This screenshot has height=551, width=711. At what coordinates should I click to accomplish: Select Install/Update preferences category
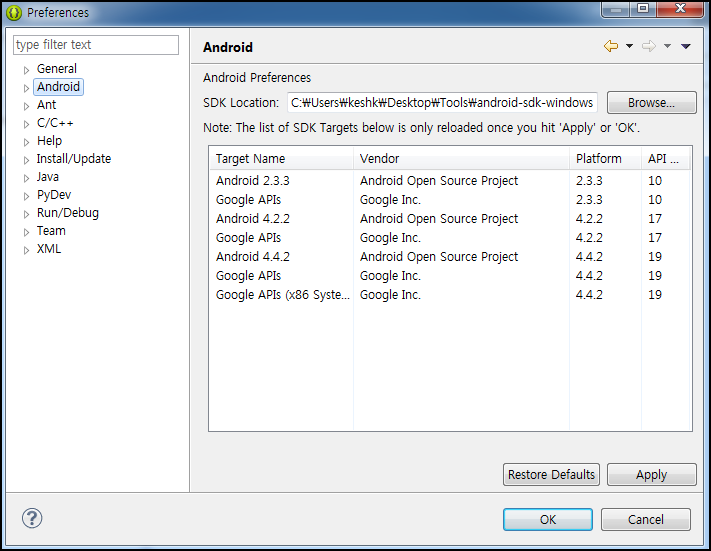pyautogui.click(x=73, y=159)
